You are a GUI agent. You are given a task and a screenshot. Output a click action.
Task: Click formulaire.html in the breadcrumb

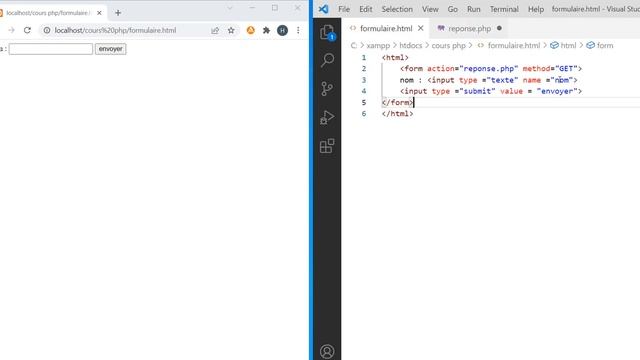pos(513,45)
